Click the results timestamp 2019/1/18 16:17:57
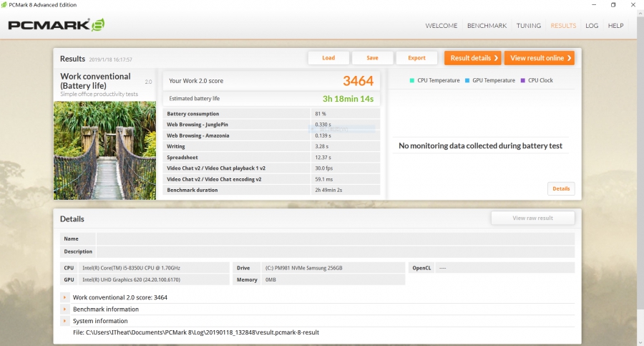 tap(110, 59)
